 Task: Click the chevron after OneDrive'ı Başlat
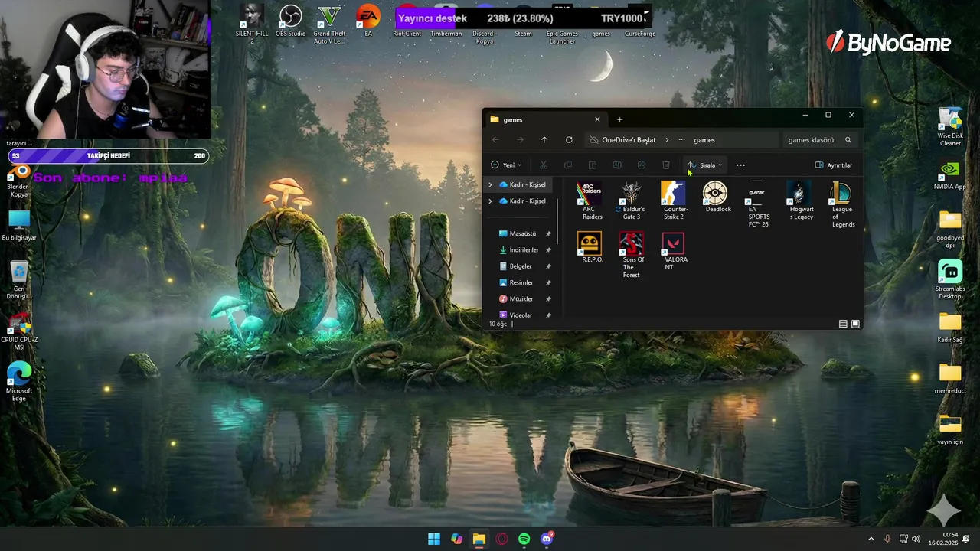coord(667,140)
